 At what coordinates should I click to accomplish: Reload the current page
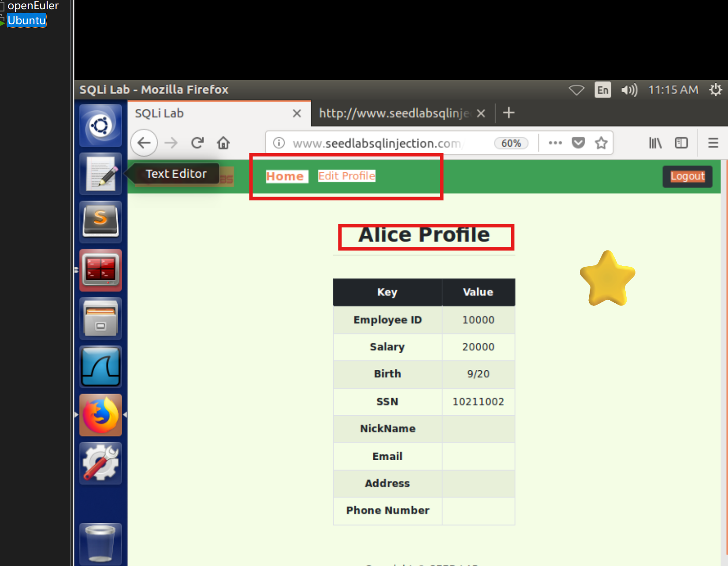(197, 143)
